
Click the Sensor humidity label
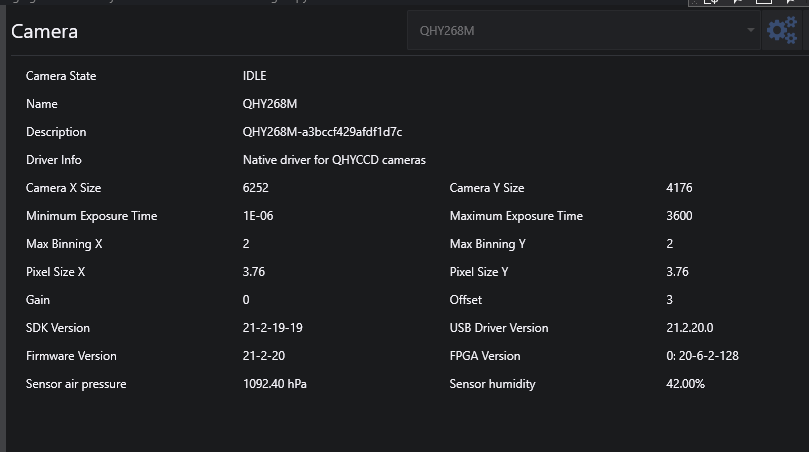click(493, 384)
